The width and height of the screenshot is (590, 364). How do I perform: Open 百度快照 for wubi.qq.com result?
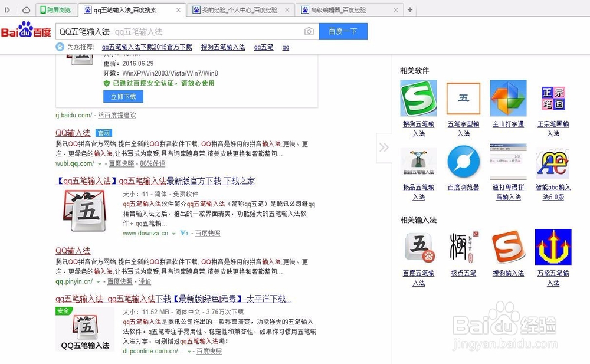pyautogui.click(x=121, y=164)
